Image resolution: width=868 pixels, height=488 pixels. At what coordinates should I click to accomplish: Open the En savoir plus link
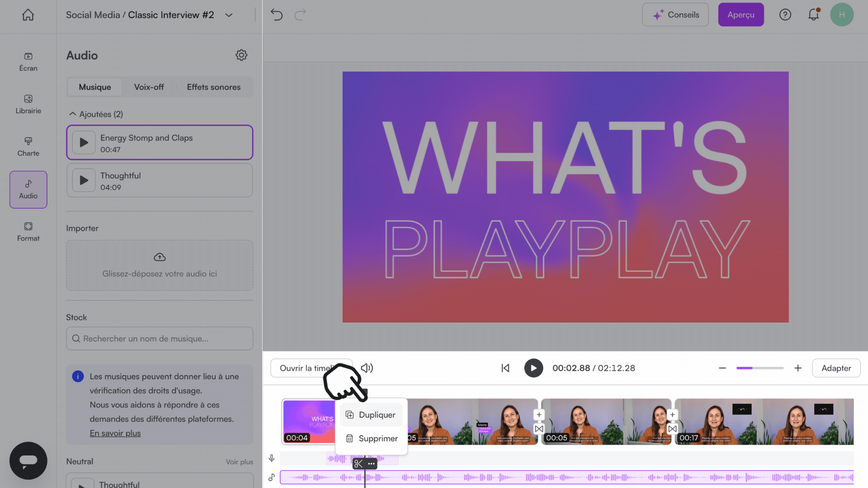coord(115,433)
